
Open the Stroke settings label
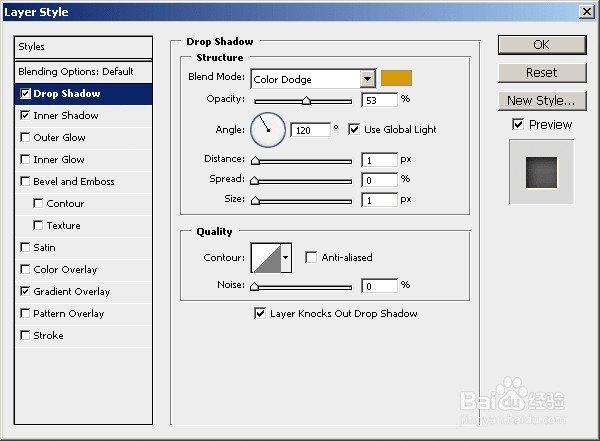pyautogui.click(x=49, y=335)
